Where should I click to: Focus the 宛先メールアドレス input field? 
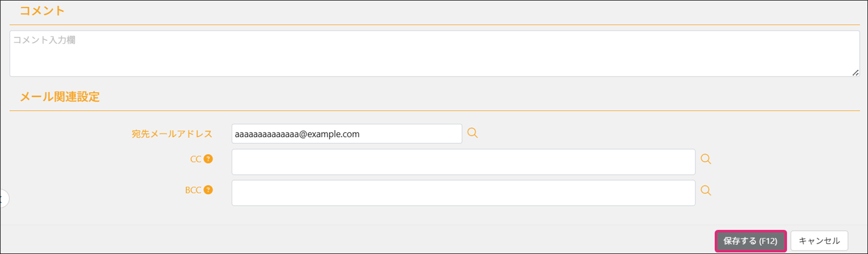pyautogui.click(x=347, y=134)
